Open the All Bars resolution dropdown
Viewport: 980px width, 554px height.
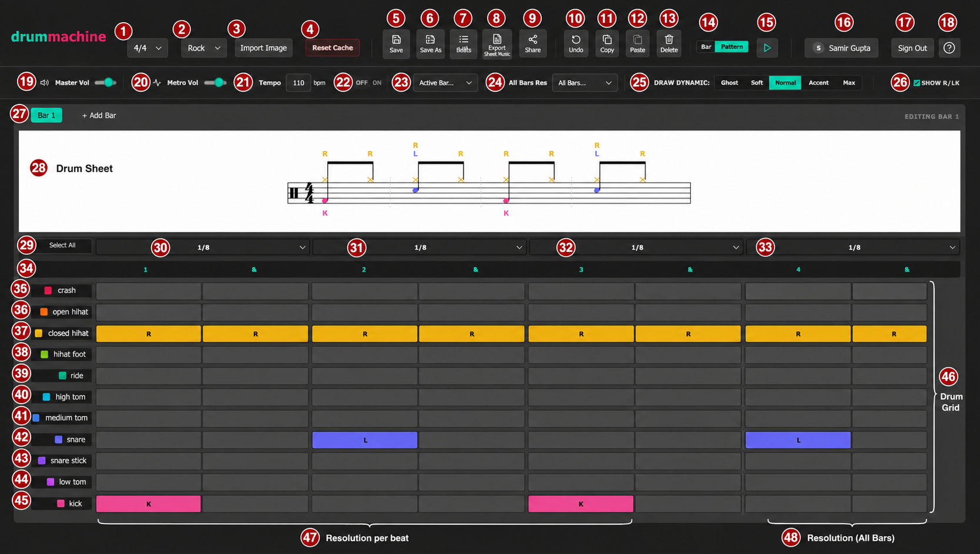[585, 83]
